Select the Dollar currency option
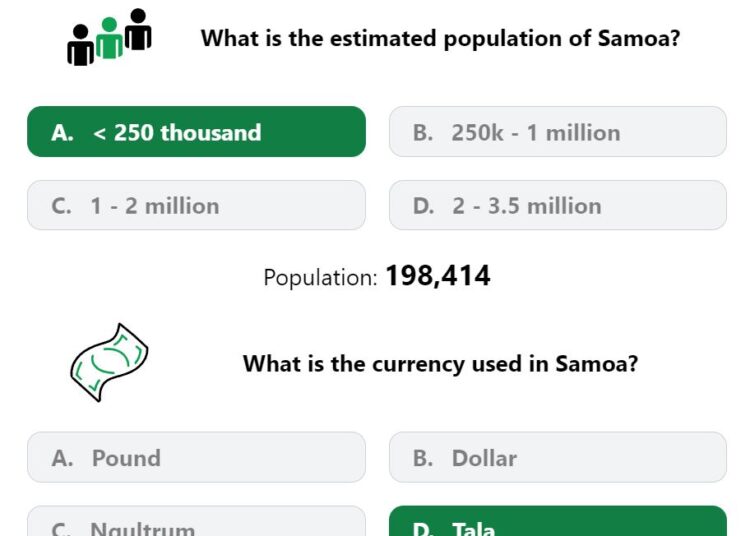The width and height of the screenshot is (750, 536). (x=558, y=457)
